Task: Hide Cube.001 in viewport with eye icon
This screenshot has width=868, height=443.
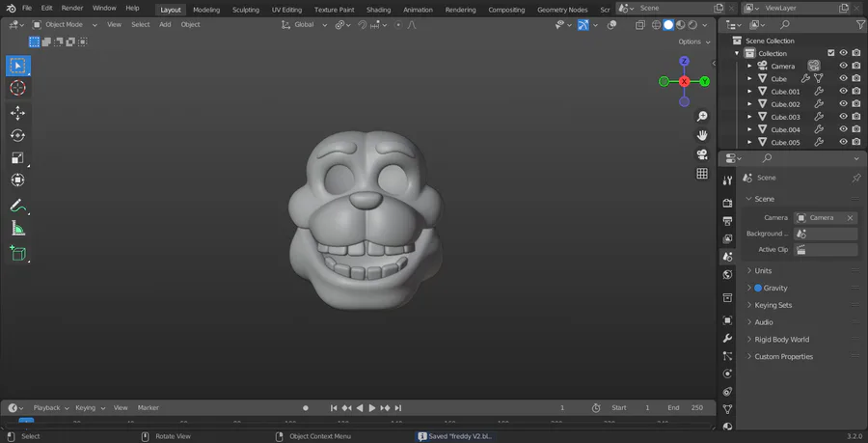Action: 843,92
